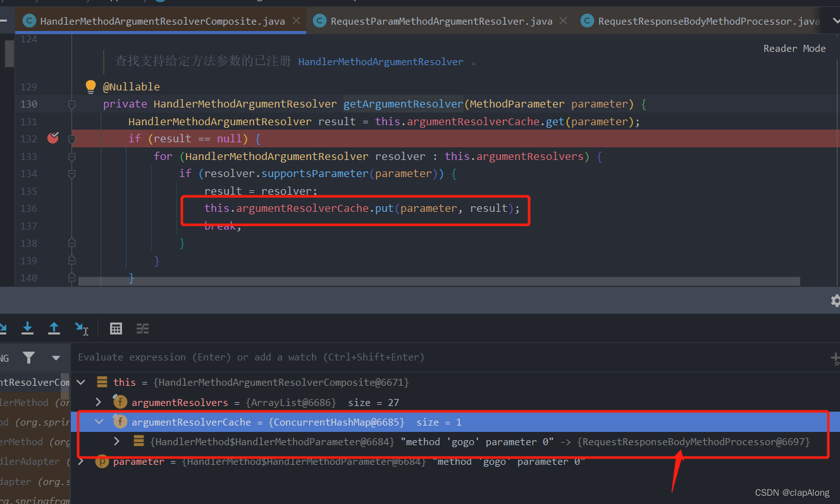Viewport: 840px width, 504px height.
Task: Select the 'dapter (org.s' stack frame
Action: click(35, 481)
